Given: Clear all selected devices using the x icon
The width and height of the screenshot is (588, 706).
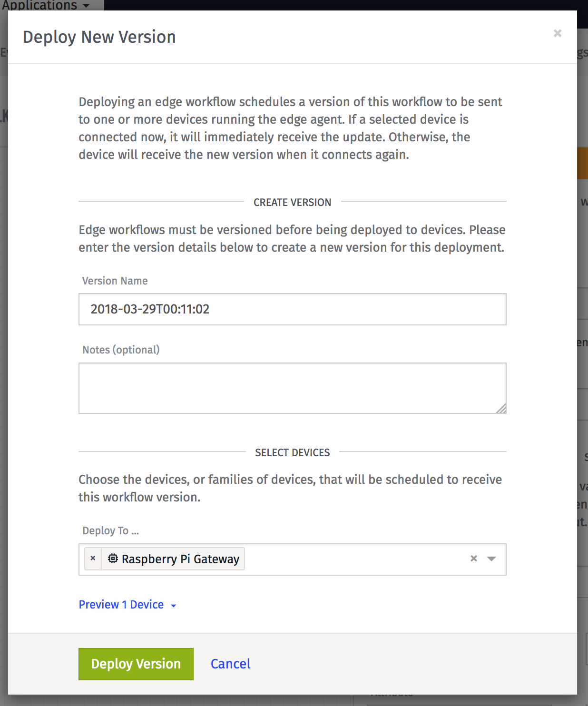Looking at the screenshot, I should coord(474,559).
